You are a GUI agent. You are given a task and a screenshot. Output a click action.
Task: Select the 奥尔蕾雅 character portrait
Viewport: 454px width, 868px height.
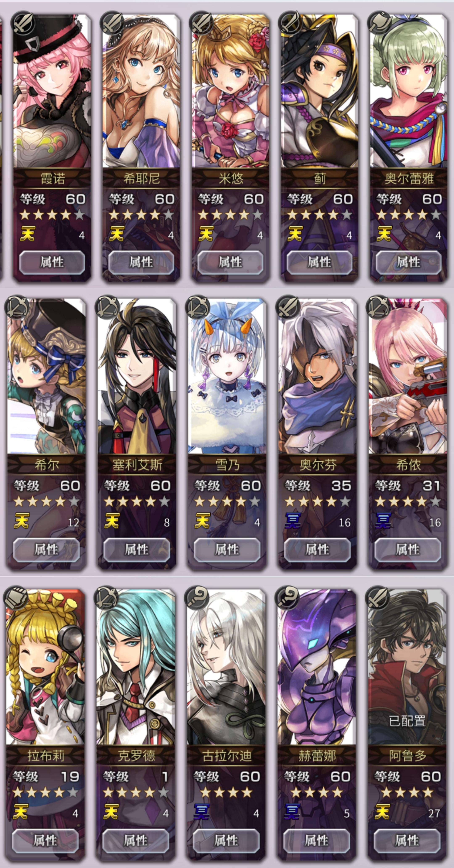409,91
